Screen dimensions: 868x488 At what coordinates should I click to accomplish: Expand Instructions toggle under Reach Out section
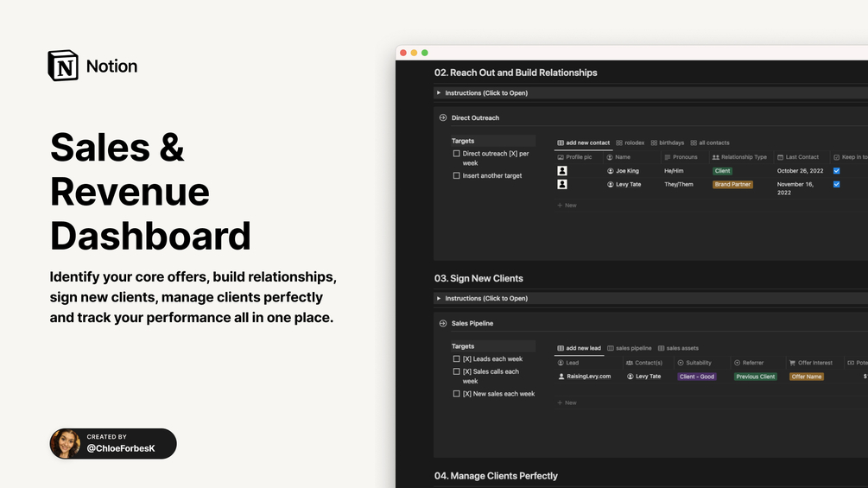coord(439,93)
